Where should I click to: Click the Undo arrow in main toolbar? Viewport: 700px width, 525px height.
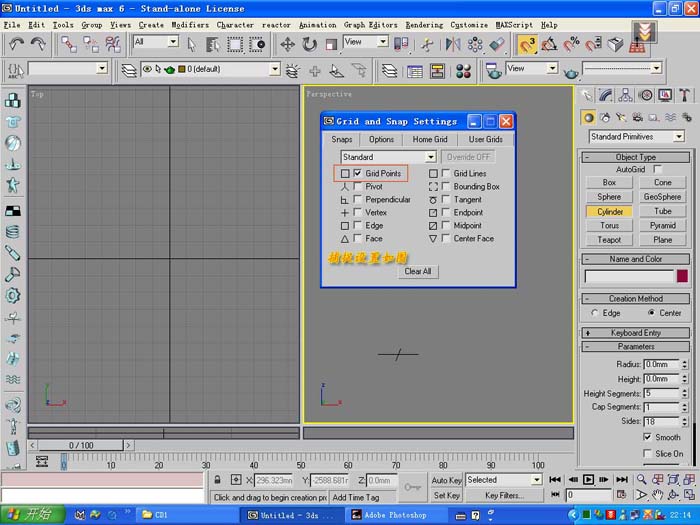pyautogui.click(x=17, y=44)
